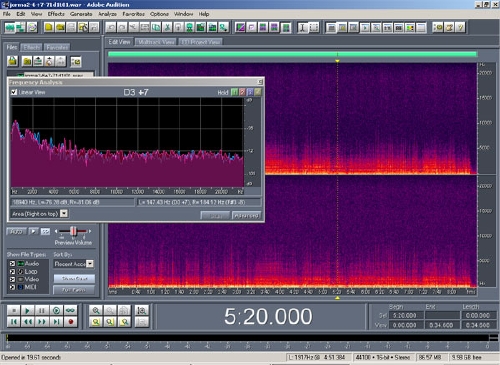Screen dimensions: 500x365
Task: Open the Area (Right on top) dropdown
Action: point(64,214)
